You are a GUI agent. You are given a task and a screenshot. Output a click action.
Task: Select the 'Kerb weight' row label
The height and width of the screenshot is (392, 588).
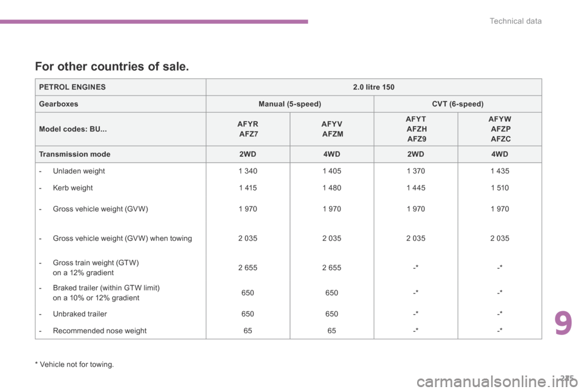pos(73,188)
